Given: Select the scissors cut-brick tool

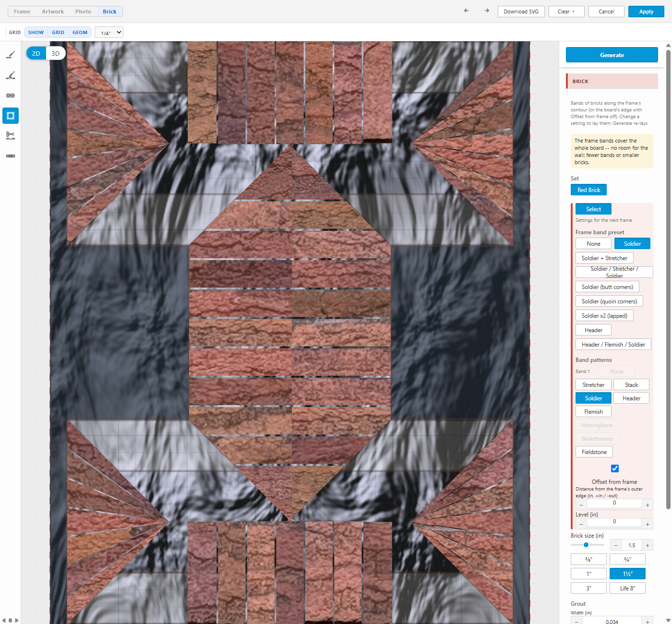Looking at the screenshot, I should 11,136.
